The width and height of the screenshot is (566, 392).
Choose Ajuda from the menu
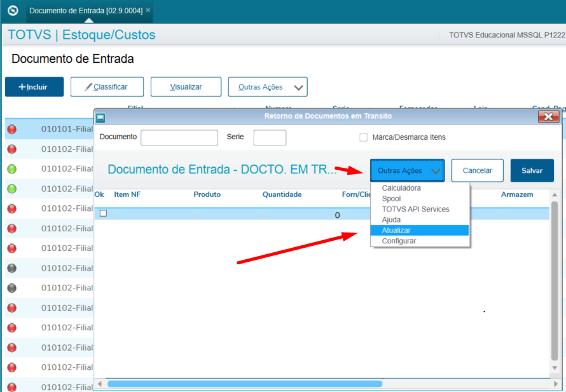(391, 220)
